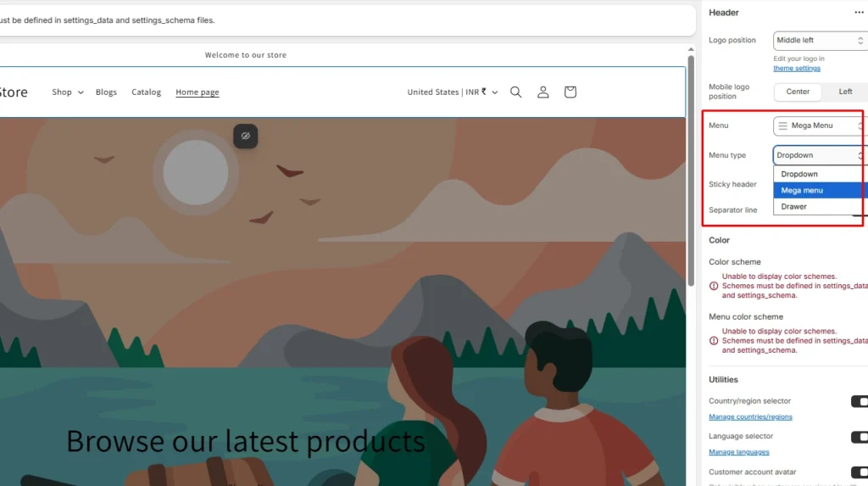
Task: Toggle the Customer account avatar switch
Action: tap(859, 472)
